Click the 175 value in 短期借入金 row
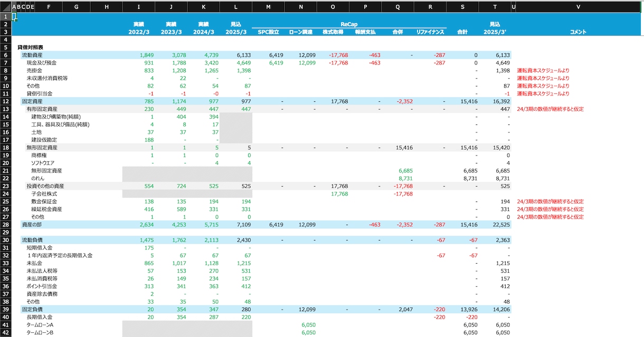Viewport: 644px width, 337px height. tap(149, 248)
